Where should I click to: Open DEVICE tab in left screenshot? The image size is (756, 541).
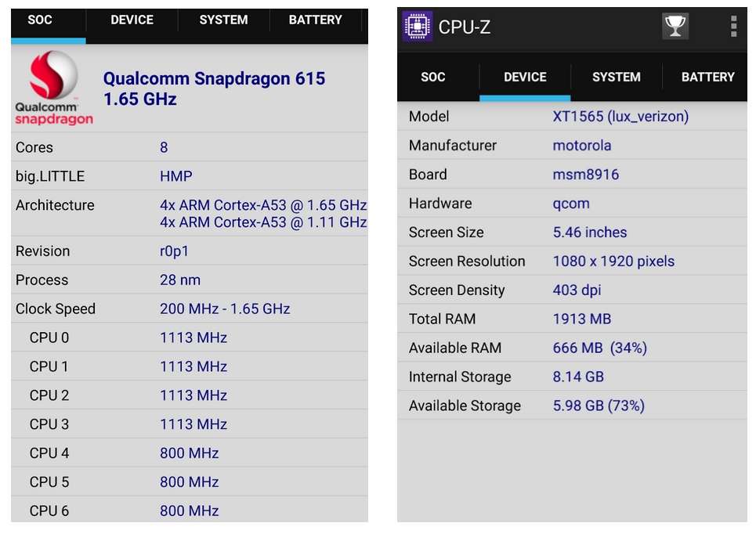(x=132, y=20)
